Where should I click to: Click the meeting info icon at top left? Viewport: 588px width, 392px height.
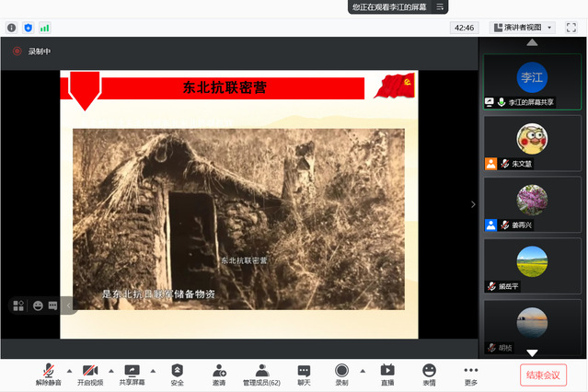click(11, 28)
